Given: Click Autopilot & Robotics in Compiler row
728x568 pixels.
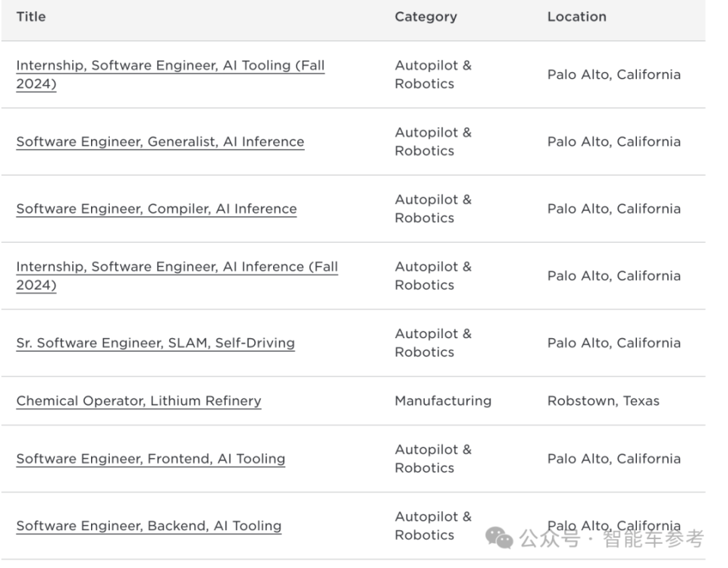Looking at the screenshot, I should (432, 209).
